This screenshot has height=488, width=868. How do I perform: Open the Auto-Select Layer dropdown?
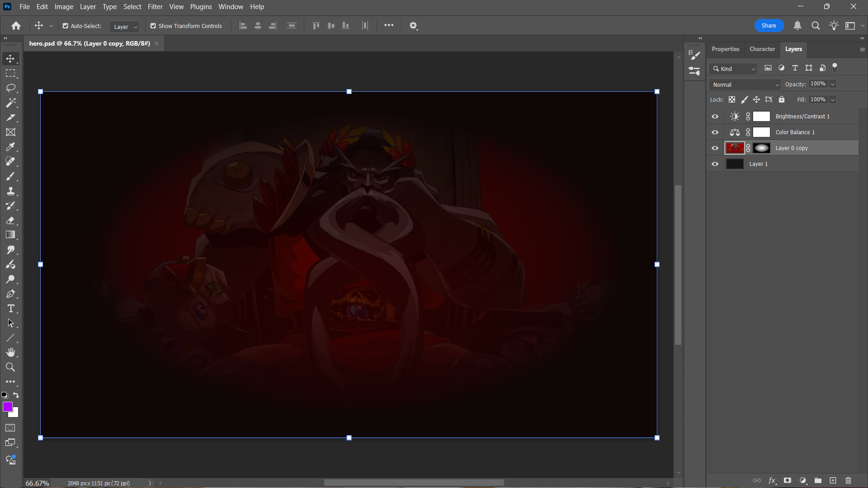[124, 27]
